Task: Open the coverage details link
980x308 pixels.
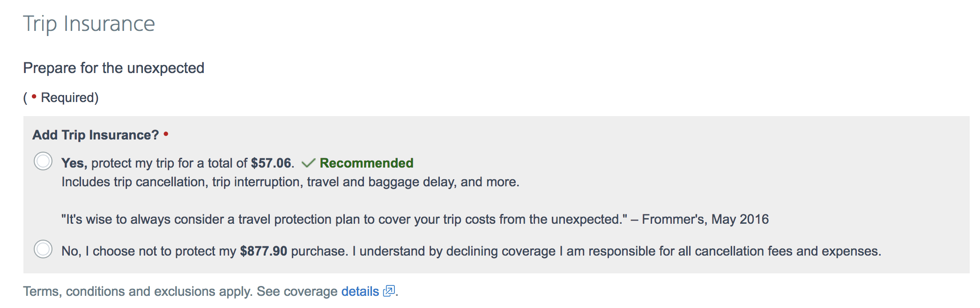Action: click(360, 291)
